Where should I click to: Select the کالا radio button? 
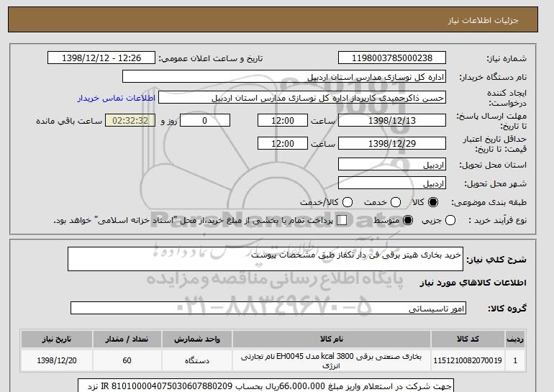point(433,202)
